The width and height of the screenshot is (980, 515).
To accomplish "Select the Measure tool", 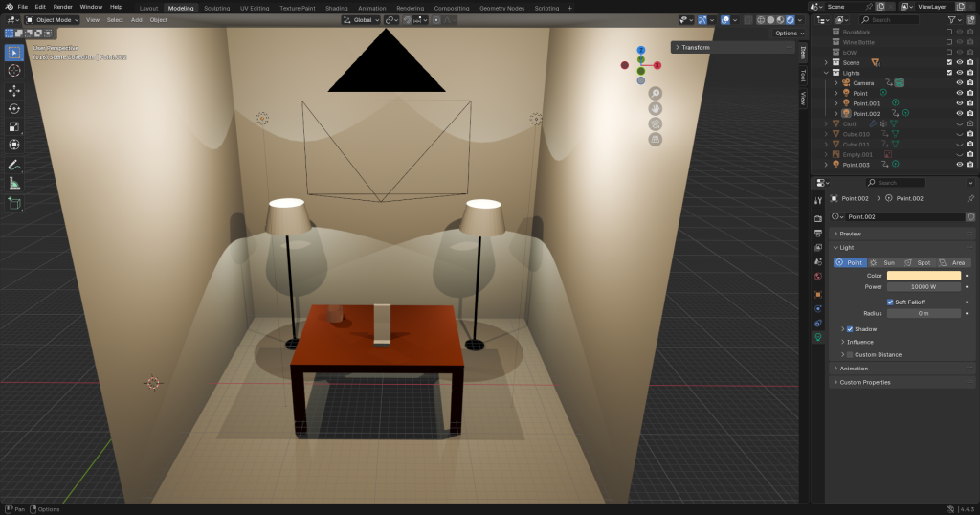I will pyautogui.click(x=14, y=183).
